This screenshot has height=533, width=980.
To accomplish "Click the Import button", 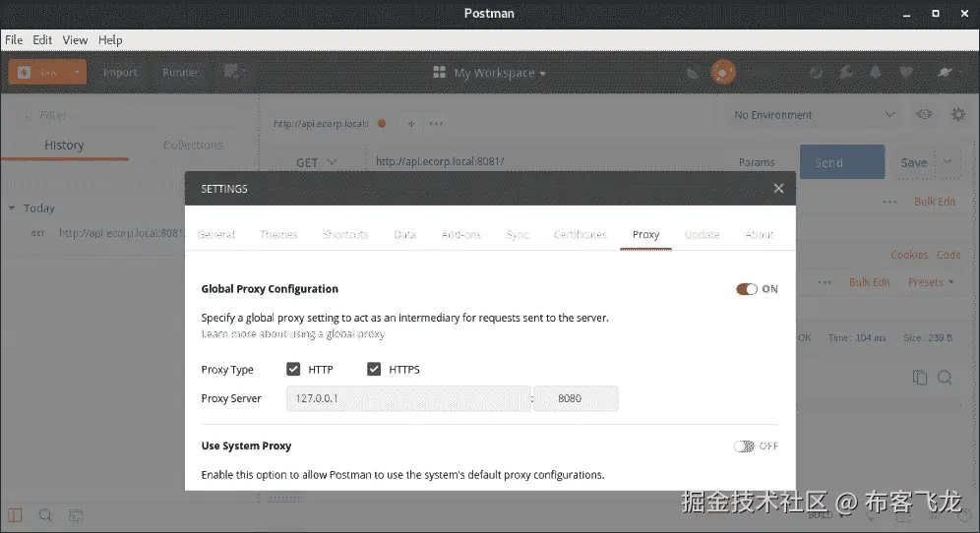I will (x=119, y=73).
